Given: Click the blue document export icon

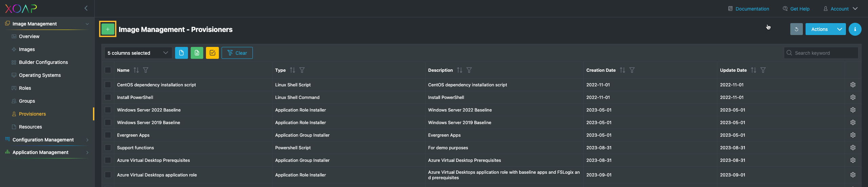Looking at the screenshot, I should [182, 53].
